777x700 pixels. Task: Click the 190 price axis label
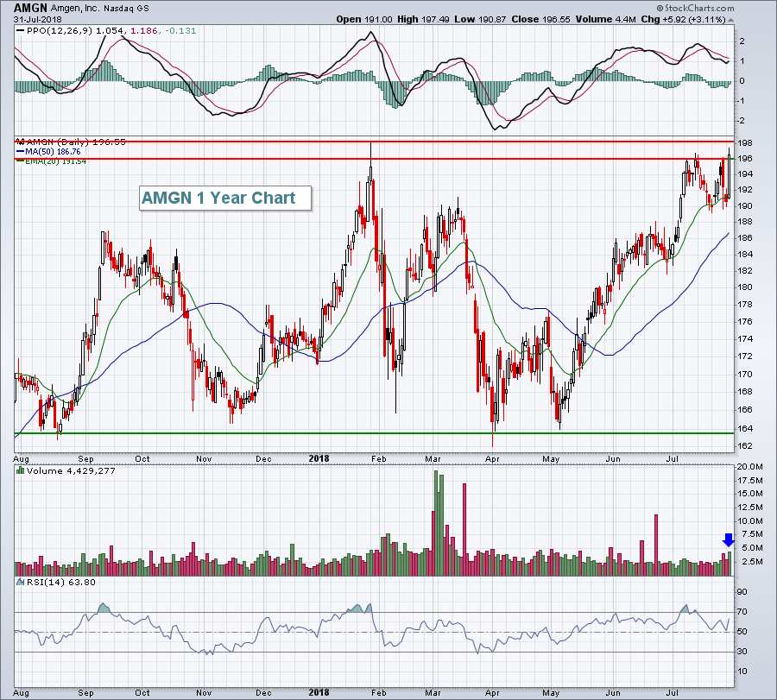(x=745, y=206)
